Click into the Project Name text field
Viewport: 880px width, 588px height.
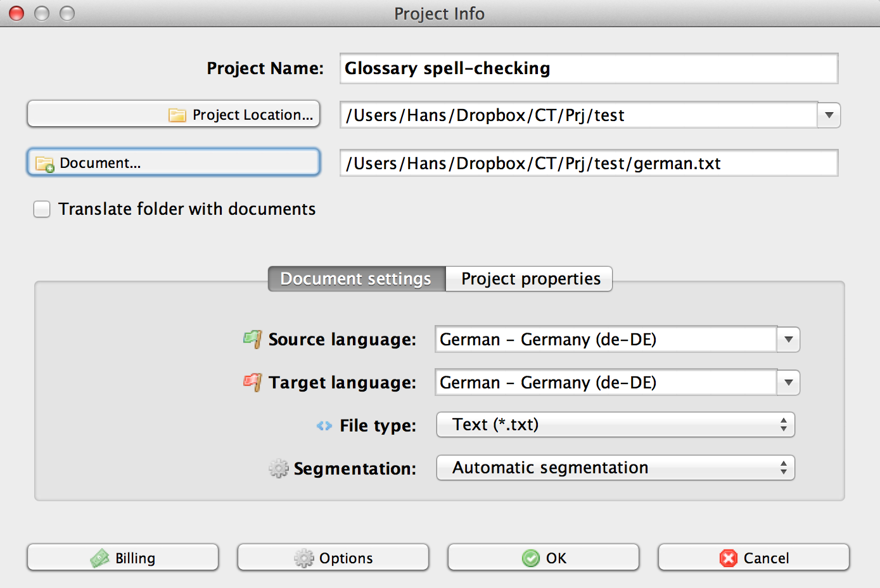point(588,68)
